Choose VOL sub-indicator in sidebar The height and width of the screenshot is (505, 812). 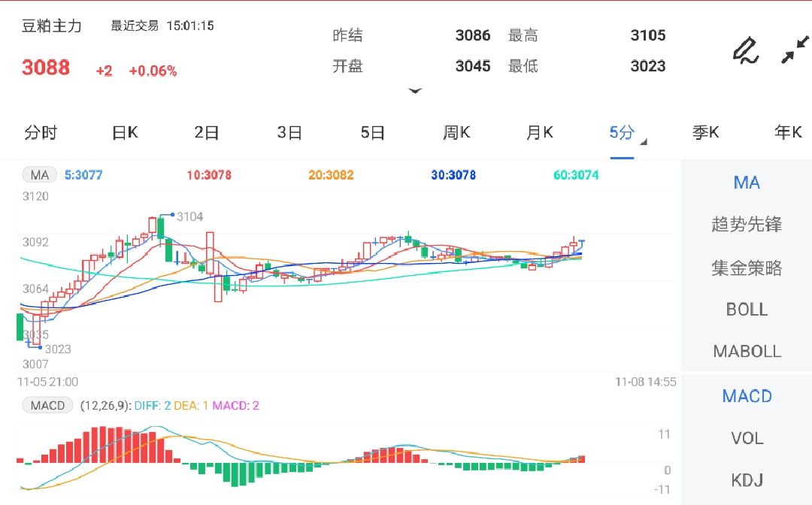pyautogui.click(x=747, y=438)
